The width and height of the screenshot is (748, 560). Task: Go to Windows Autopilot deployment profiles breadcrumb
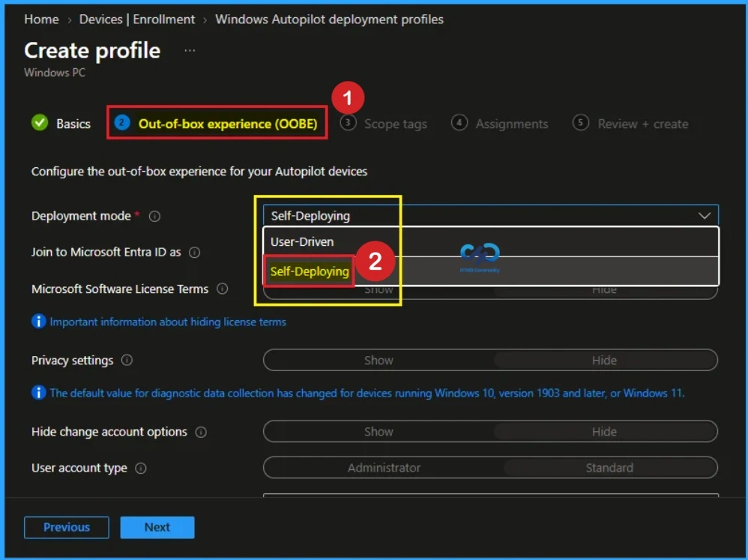point(329,19)
